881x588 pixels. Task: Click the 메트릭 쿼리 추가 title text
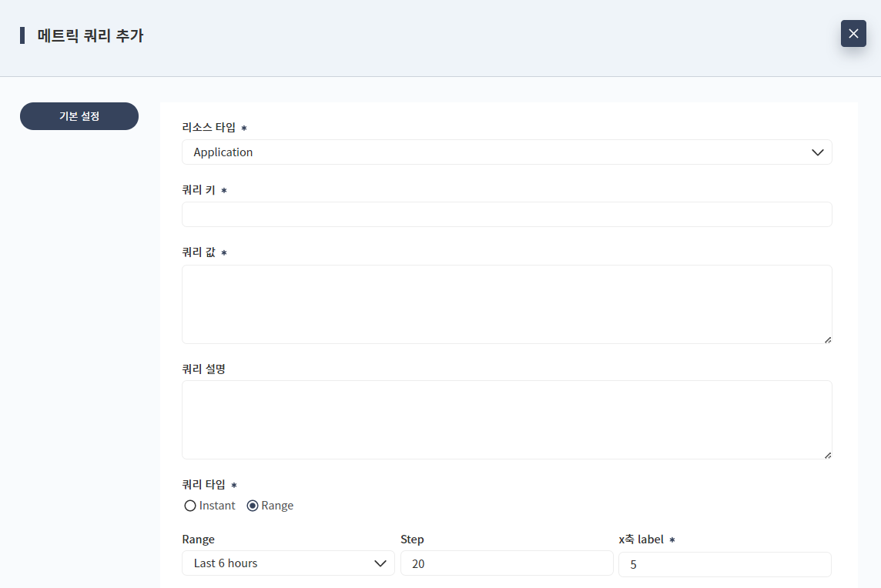point(90,35)
